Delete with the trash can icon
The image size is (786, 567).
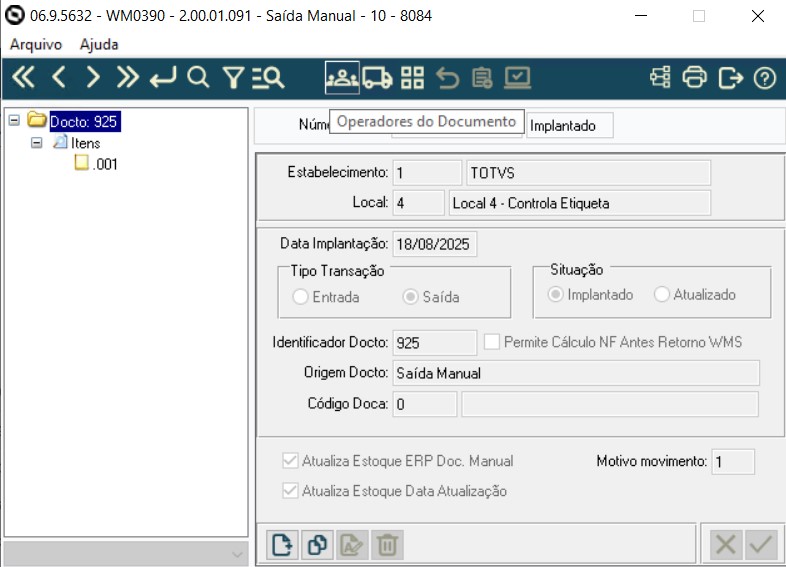point(387,545)
